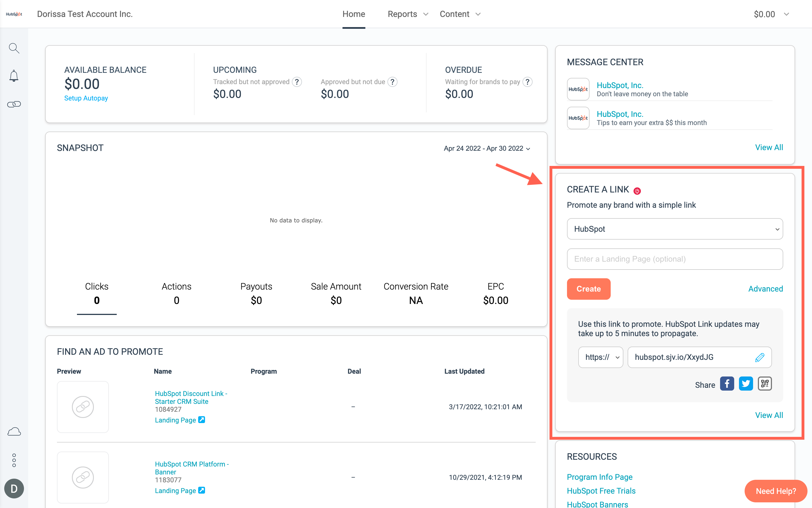Screen dimensions: 812x508
Task: Expand the Reports menu
Action: (x=408, y=14)
